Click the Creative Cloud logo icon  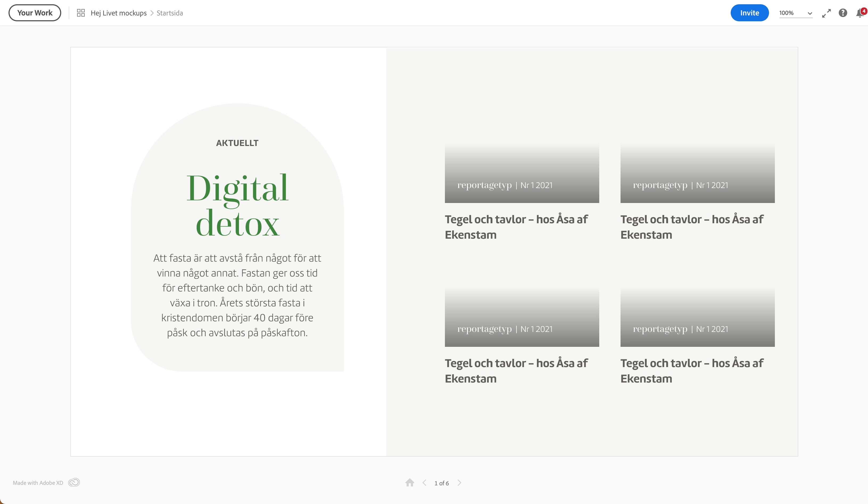coord(74,482)
